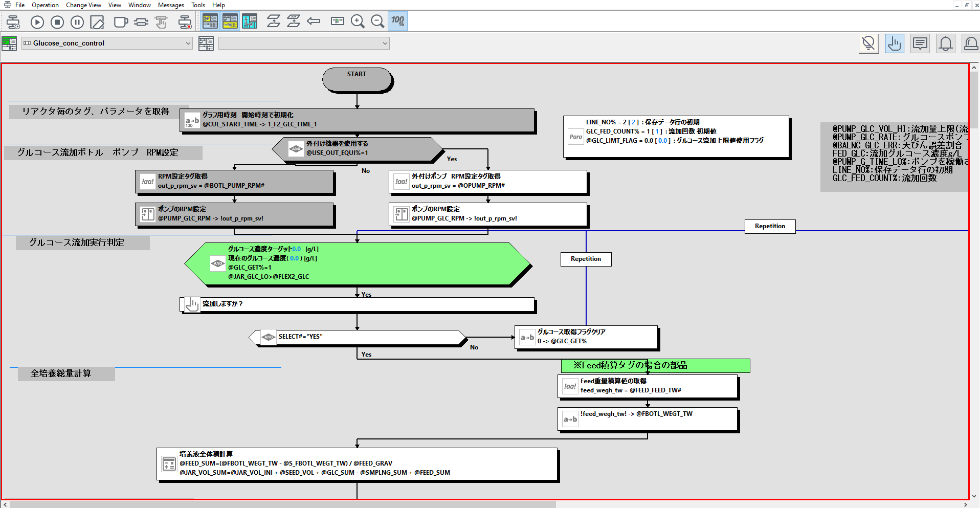Click the play (run) button in toolbar
This screenshot has height=508, width=980.
point(37,22)
